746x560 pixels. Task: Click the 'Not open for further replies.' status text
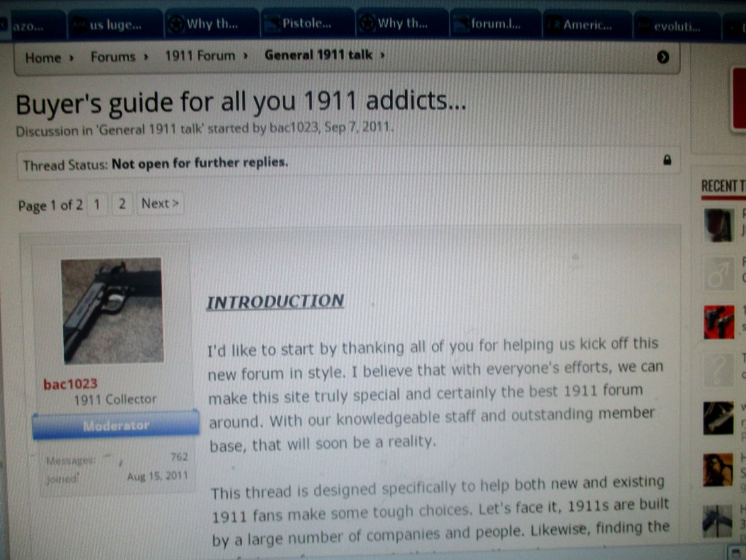tap(200, 163)
